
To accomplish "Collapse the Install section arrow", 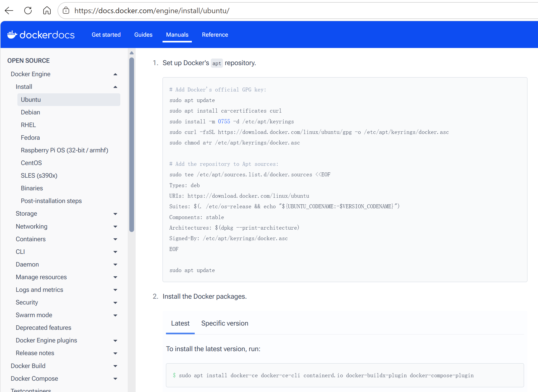I will tap(115, 87).
